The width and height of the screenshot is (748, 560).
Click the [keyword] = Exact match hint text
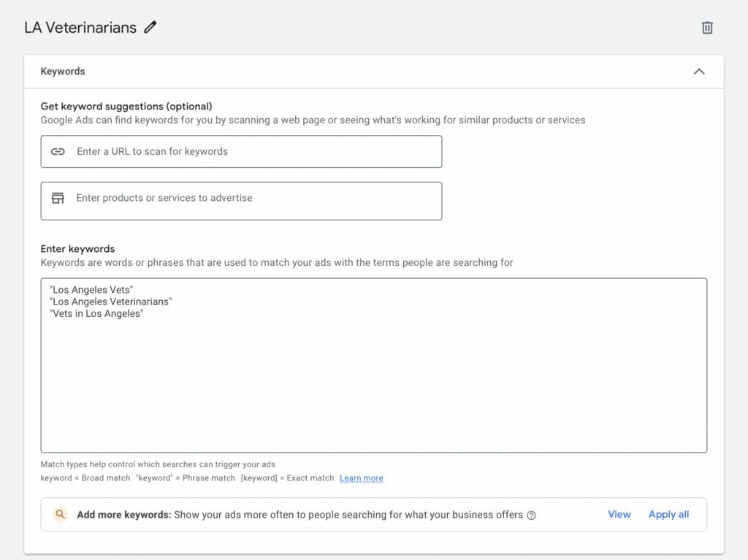pyautogui.click(x=287, y=478)
